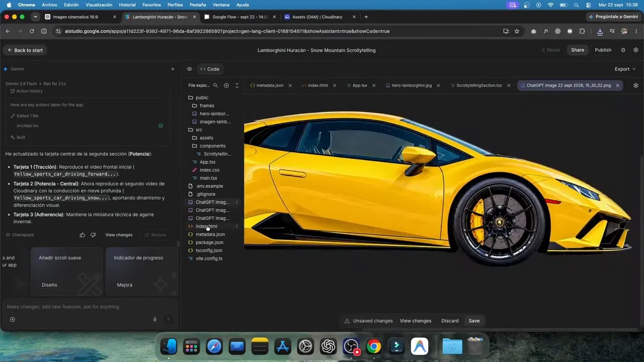644x362 pixels.
Task: Click the Share button
Action: pyautogui.click(x=578, y=50)
